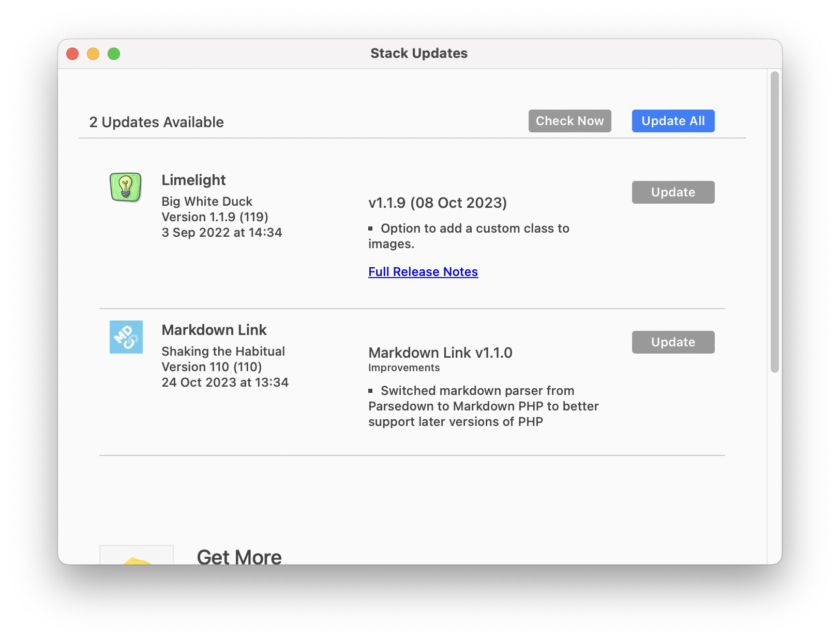Select the Limelight title text

(x=193, y=180)
